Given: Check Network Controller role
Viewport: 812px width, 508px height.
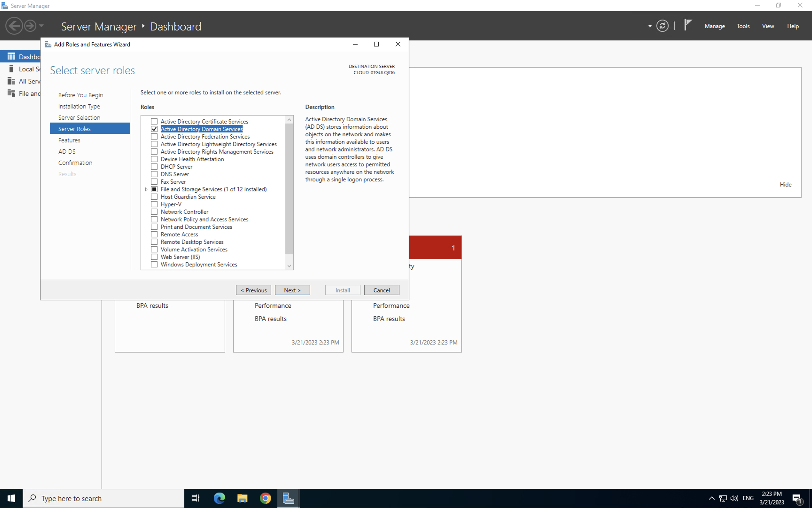Looking at the screenshot, I should click(154, 212).
